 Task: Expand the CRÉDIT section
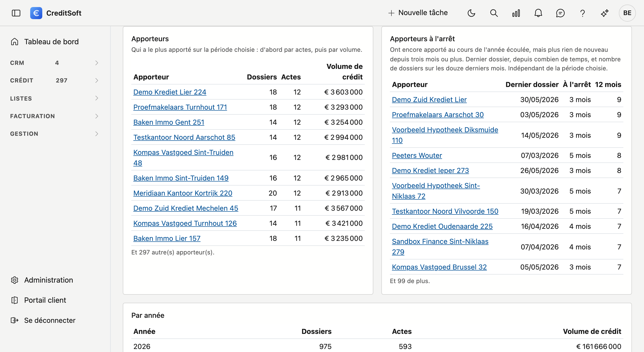[x=54, y=80]
